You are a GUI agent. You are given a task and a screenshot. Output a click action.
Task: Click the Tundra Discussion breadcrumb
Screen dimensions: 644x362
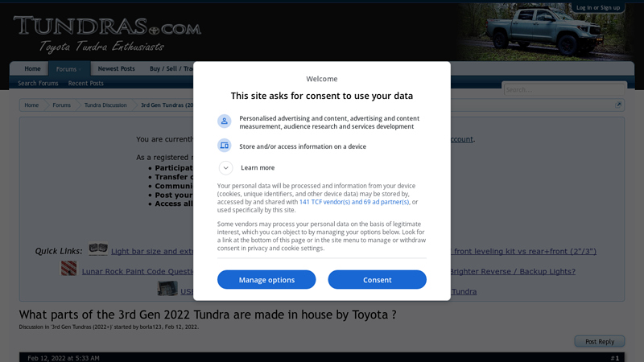(105, 105)
